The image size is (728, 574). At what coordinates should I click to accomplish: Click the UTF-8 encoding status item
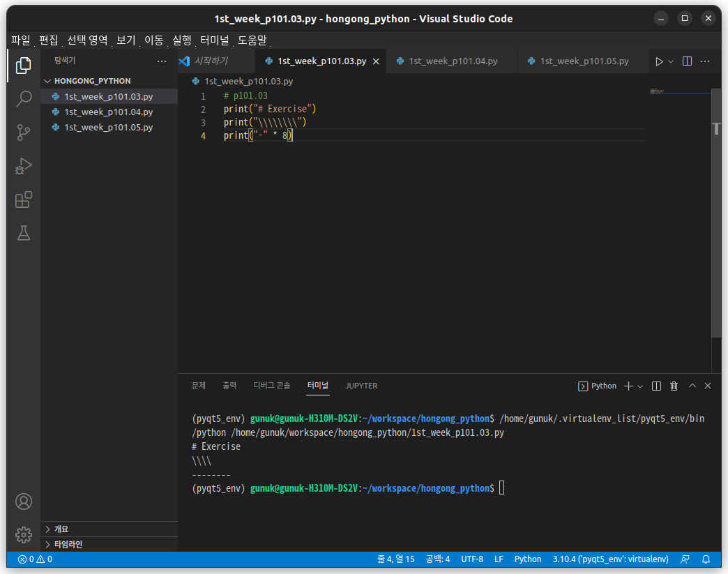point(472,559)
